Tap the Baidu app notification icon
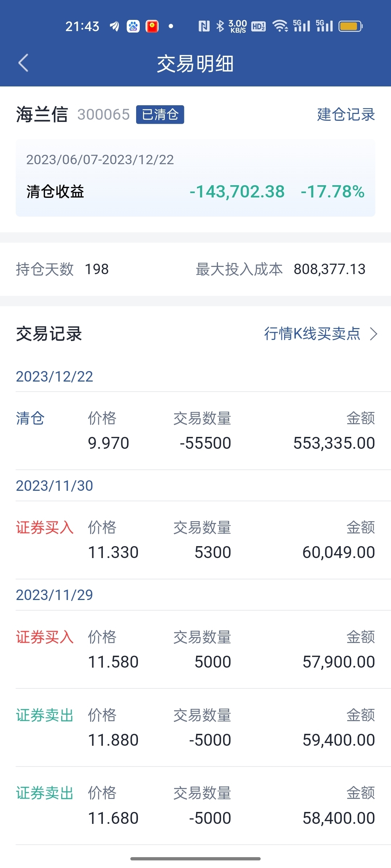This screenshot has height=868, width=391. click(x=133, y=26)
